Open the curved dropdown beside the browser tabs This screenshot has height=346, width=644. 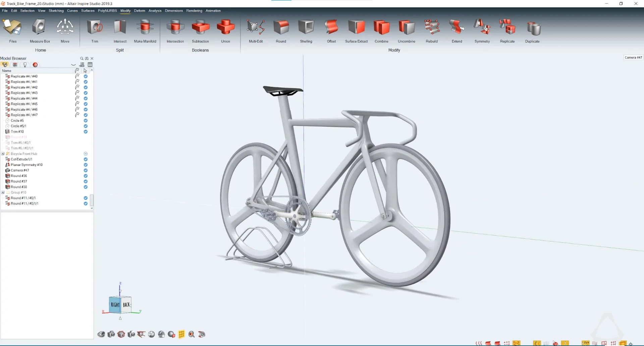73,65
